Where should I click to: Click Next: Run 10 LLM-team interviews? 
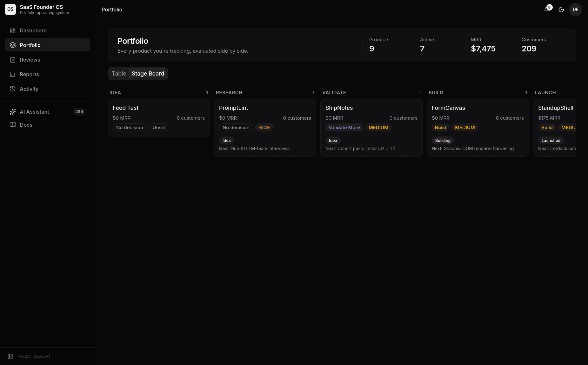point(254,149)
